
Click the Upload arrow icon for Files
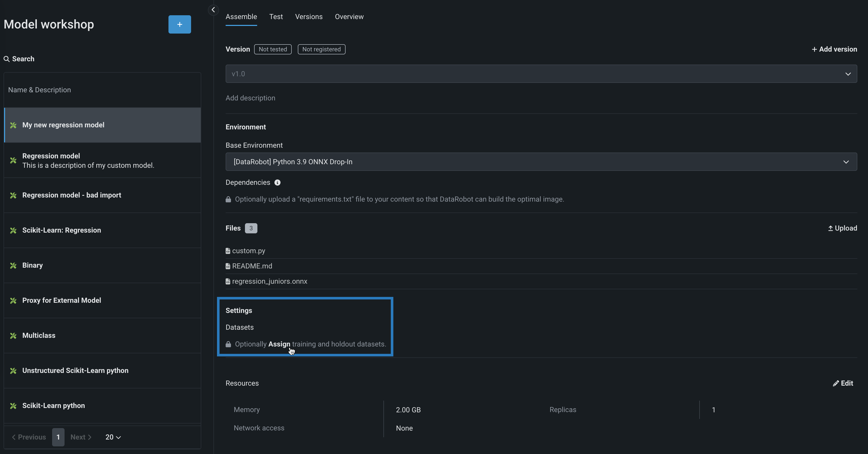(x=830, y=228)
